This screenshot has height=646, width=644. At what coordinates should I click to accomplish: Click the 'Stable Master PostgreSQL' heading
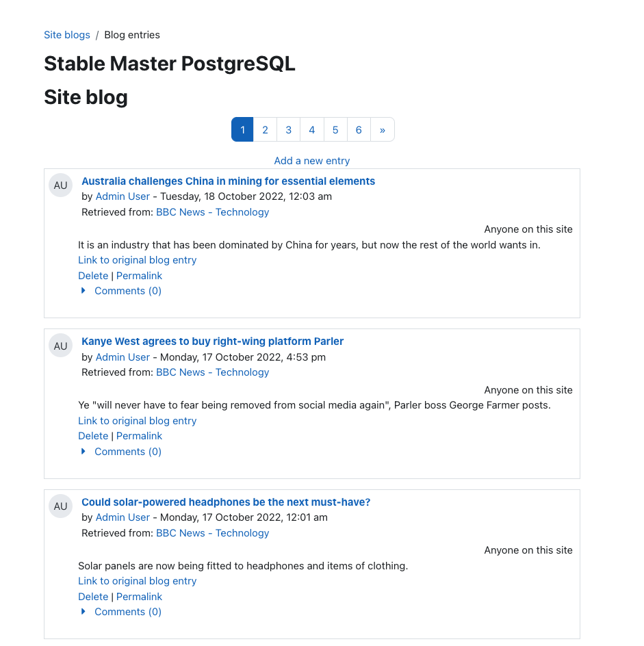point(170,64)
